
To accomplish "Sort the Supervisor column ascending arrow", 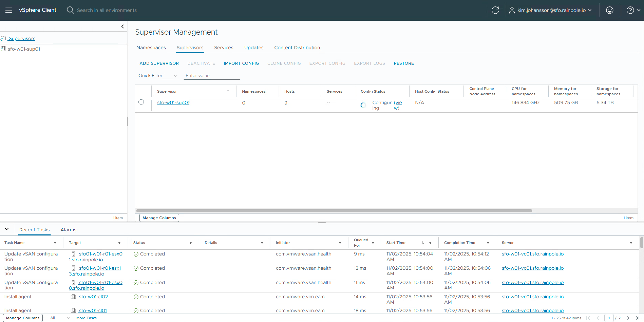I will [x=228, y=91].
